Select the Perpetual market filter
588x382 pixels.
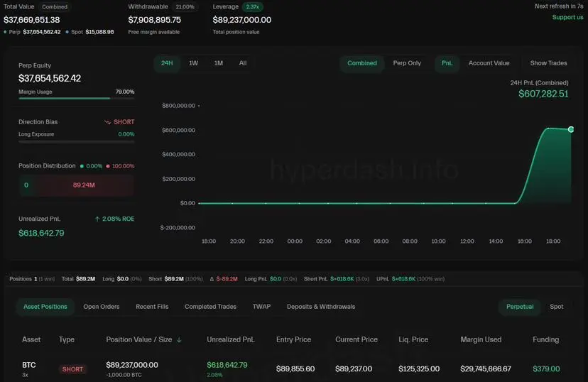520,307
